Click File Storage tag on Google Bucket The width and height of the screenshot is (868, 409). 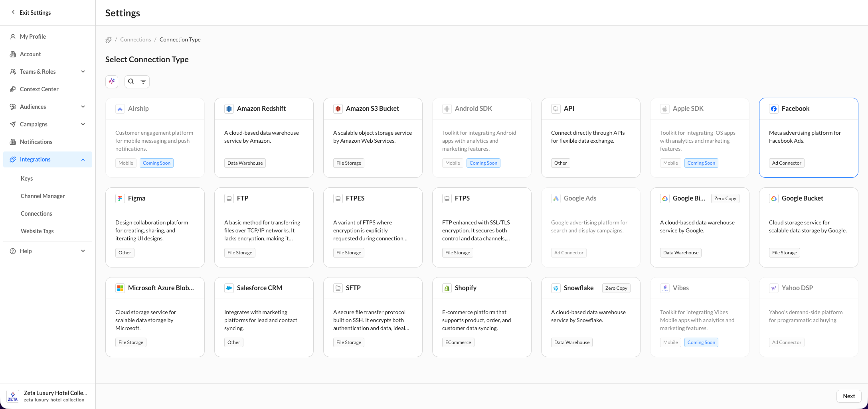click(x=785, y=253)
